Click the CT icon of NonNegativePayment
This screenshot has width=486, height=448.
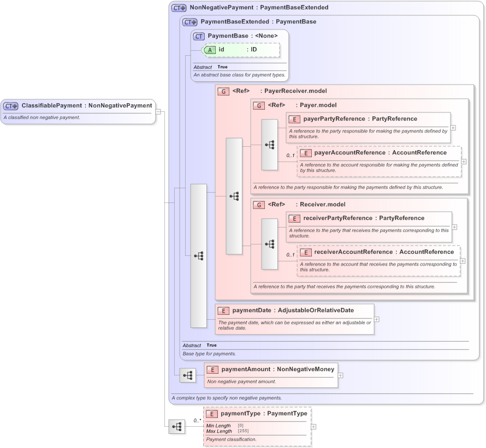click(x=179, y=8)
